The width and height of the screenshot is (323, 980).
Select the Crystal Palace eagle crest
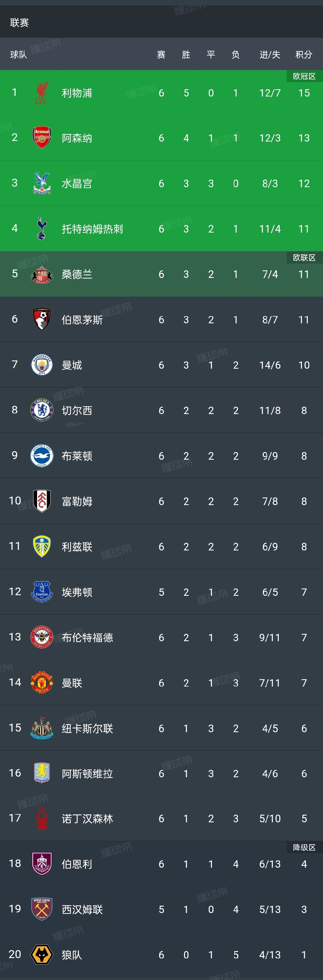[41, 183]
